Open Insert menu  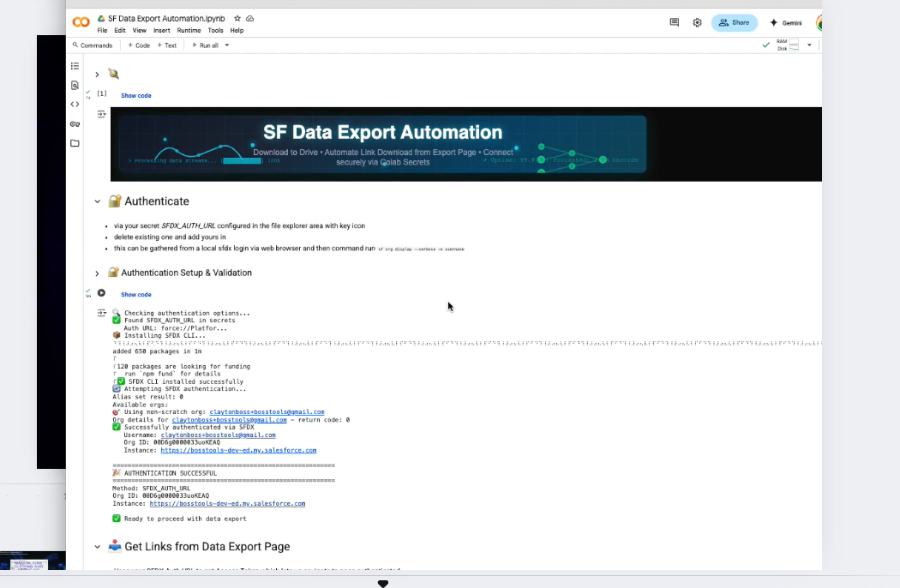(161, 31)
